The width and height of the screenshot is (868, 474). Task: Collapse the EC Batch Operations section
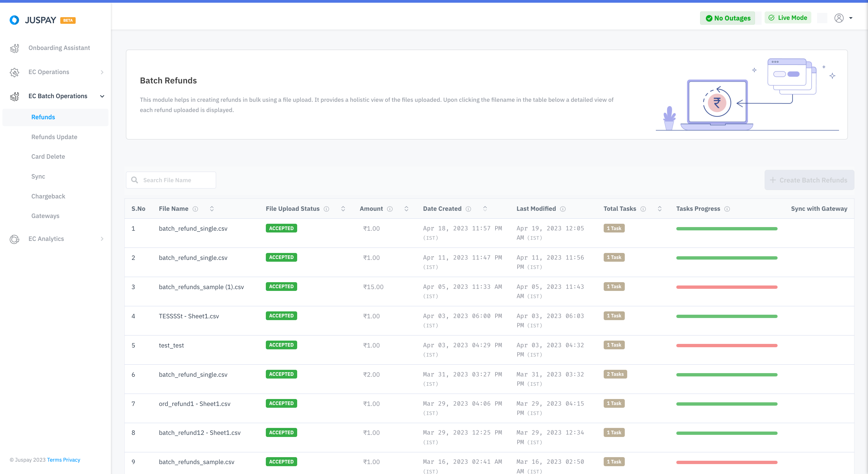click(102, 96)
